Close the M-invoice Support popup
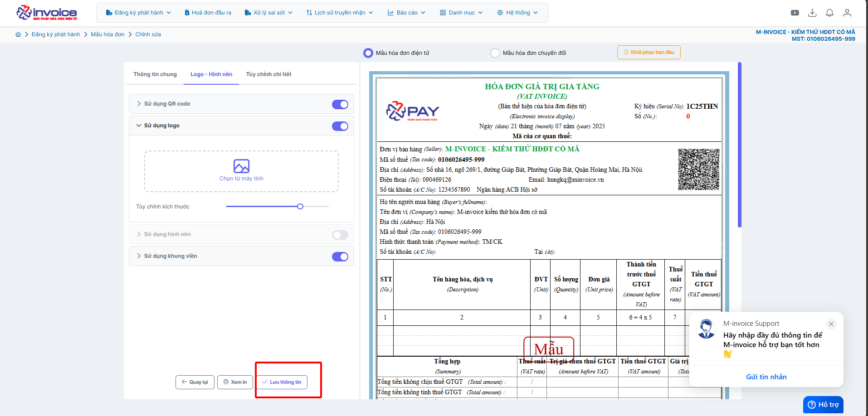This screenshot has width=868, height=416. pyautogui.click(x=831, y=324)
